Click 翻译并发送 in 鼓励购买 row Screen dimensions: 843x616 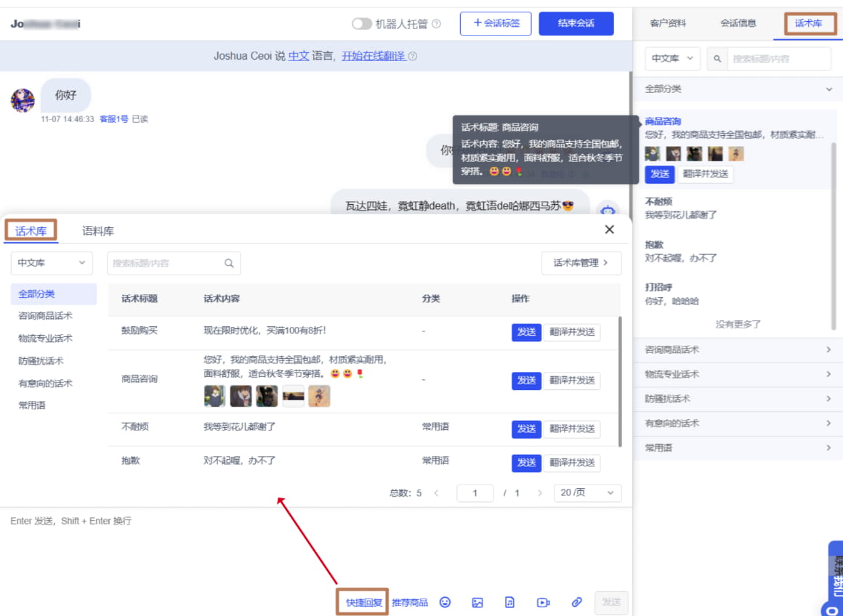(x=572, y=332)
